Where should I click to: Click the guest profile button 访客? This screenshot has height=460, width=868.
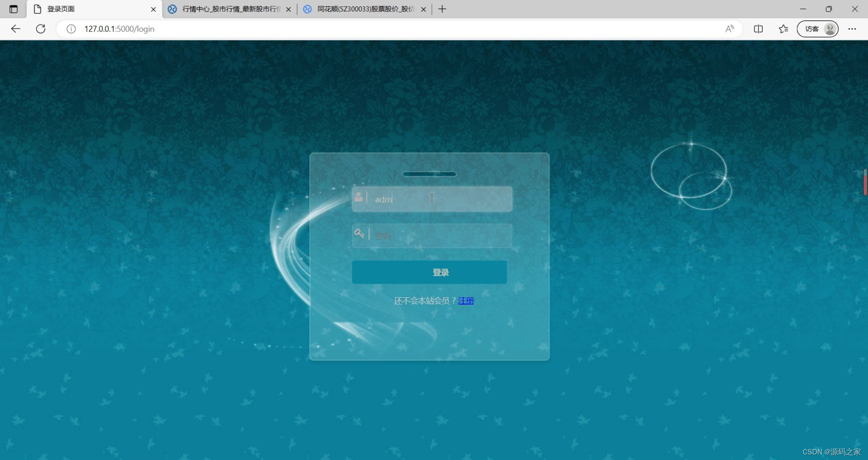pos(817,29)
